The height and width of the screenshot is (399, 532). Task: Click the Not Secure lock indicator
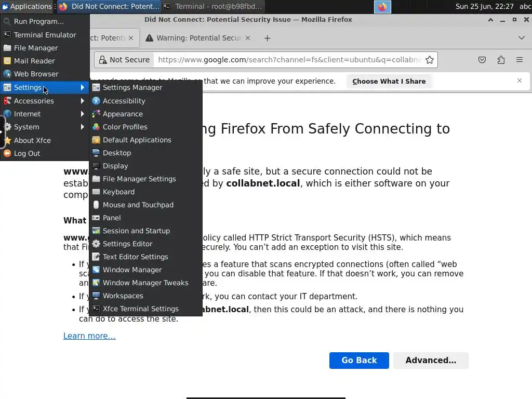point(124,60)
